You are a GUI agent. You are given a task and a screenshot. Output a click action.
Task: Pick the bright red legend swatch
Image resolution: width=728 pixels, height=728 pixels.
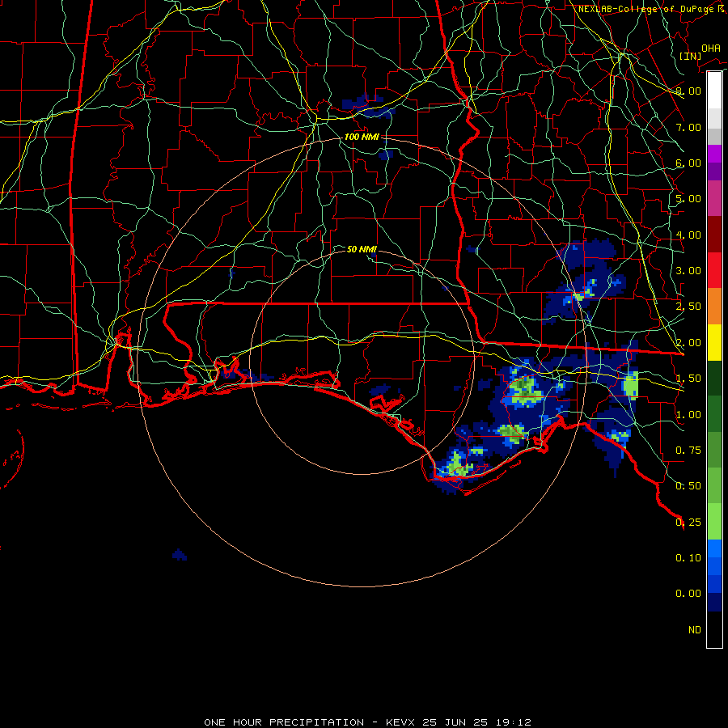pos(714,270)
